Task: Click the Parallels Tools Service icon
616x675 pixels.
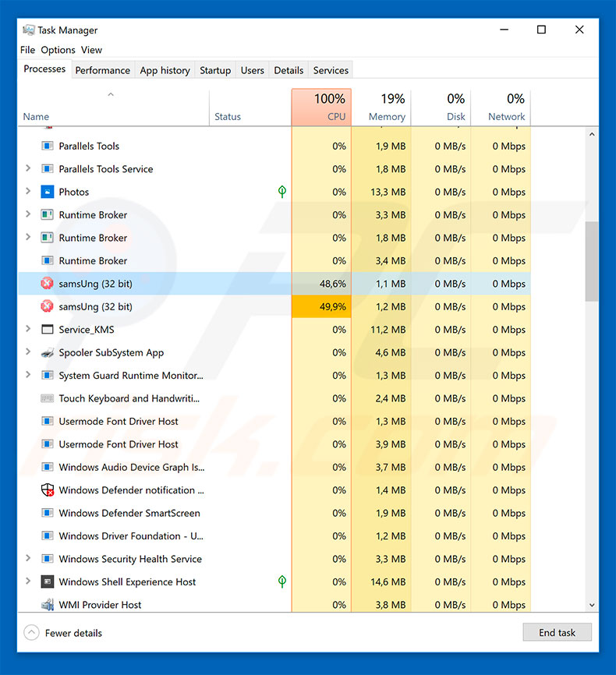Action: tap(47, 168)
